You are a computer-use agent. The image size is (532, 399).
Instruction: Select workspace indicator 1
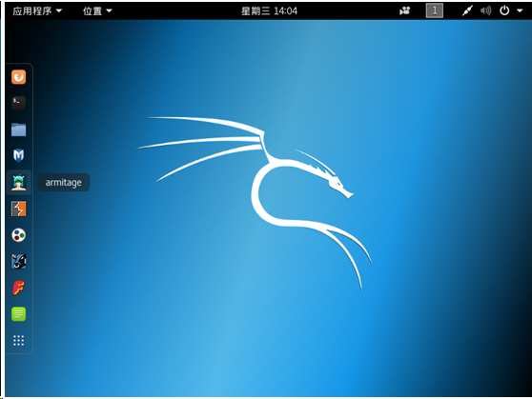click(435, 10)
